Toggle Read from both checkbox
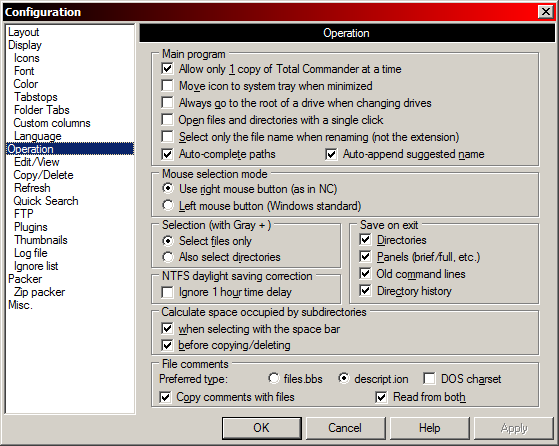 [381, 397]
